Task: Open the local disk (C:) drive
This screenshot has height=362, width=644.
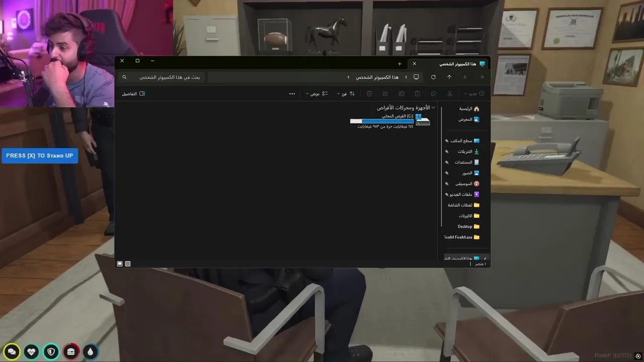Action: 390,121
